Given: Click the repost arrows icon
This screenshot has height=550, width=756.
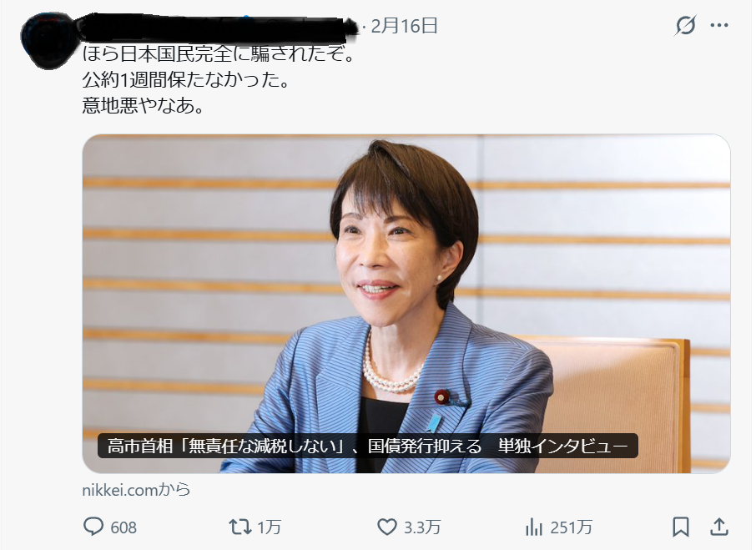Looking at the screenshot, I should tap(240, 527).
